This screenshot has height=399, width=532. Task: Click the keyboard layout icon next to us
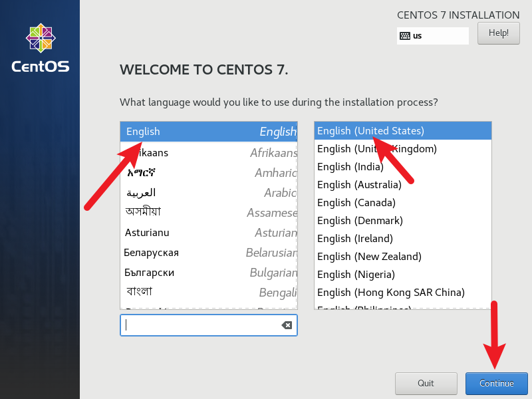click(405, 36)
